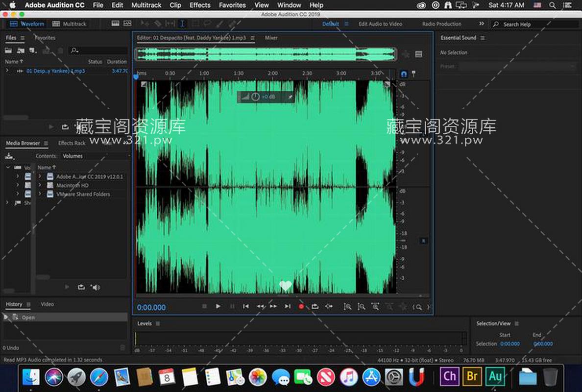Open the workspace overflow chevron menu
Screen dimensions: 582x392
coord(481,24)
